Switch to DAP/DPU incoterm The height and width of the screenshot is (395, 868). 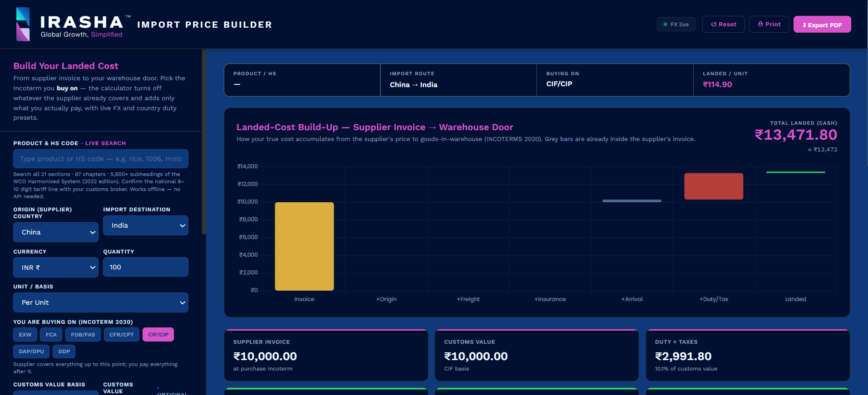31,351
